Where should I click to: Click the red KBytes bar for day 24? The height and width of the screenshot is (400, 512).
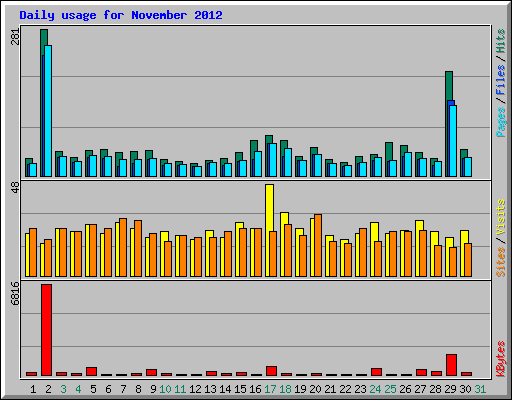click(x=376, y=372)
